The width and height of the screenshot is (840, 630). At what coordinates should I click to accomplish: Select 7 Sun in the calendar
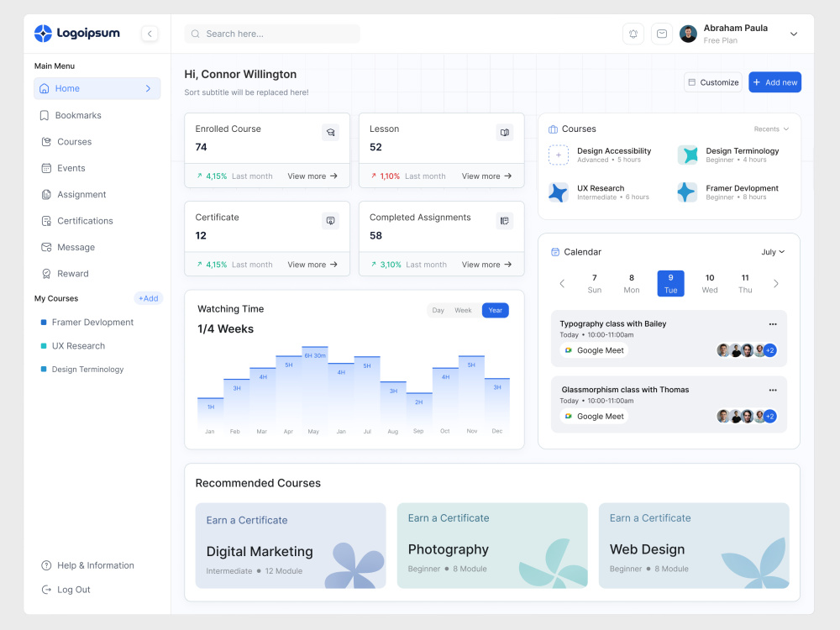click(595, 283)
